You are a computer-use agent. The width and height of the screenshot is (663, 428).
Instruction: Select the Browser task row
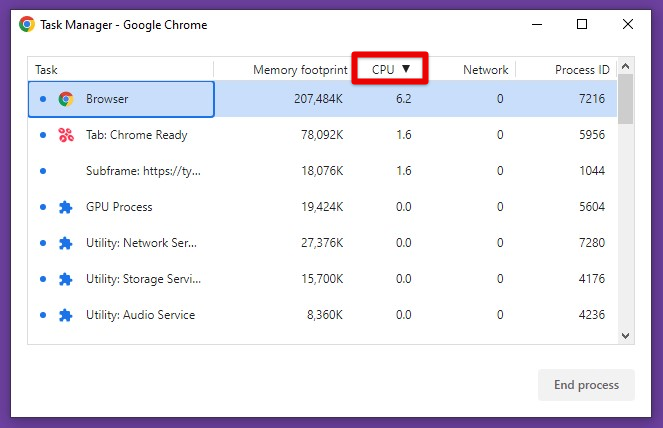(322, 99)
